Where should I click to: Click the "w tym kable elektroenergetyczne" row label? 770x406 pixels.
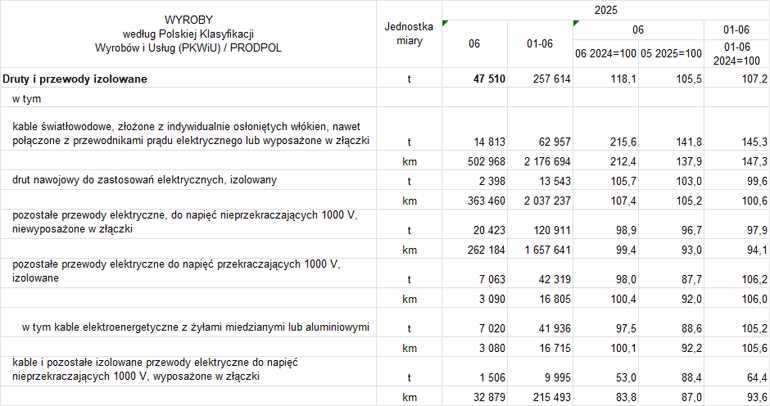200,327
